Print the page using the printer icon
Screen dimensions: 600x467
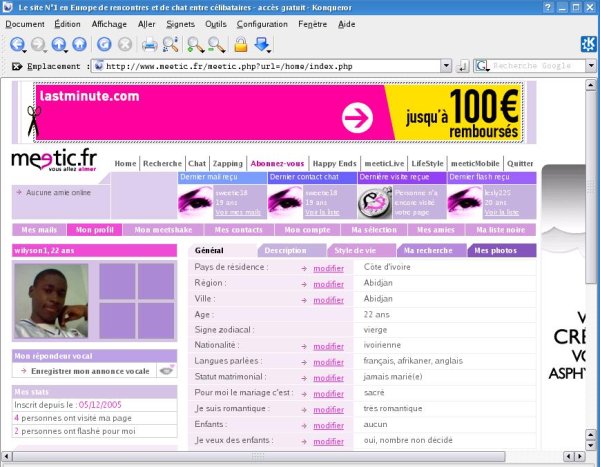pos(149,44)
